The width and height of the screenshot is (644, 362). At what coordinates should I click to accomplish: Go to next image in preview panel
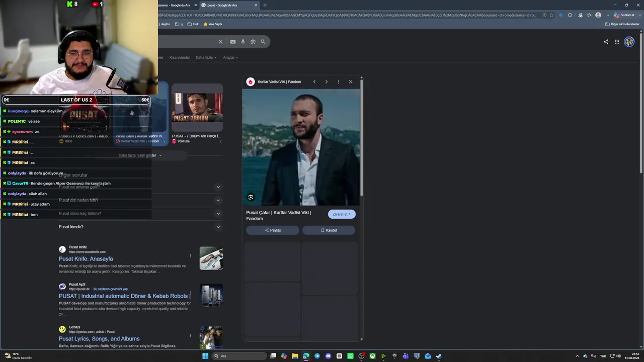326,81
